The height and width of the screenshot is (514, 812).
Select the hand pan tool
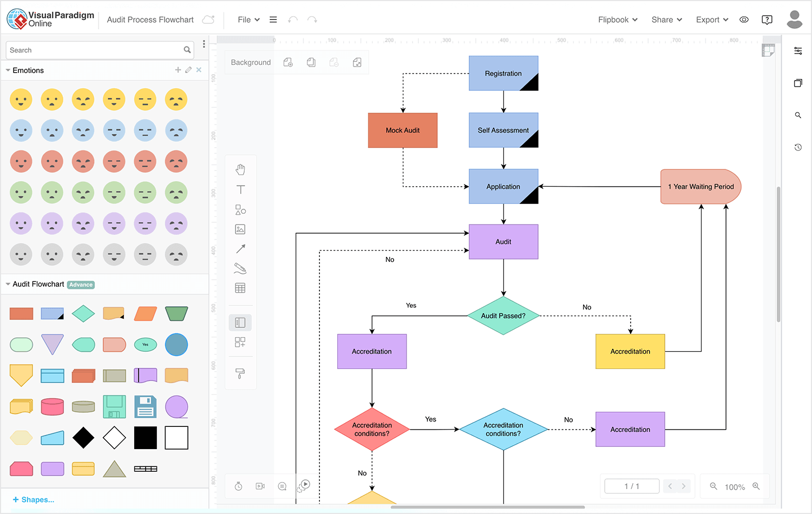coord(240,169)
